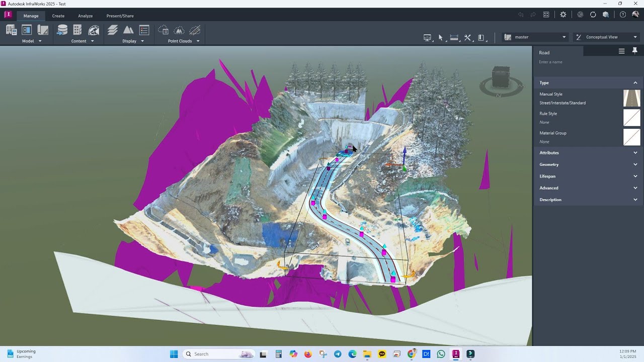Expand the Display group dropdown
Screen dimensions: 644x362
[x=142, y=41]
